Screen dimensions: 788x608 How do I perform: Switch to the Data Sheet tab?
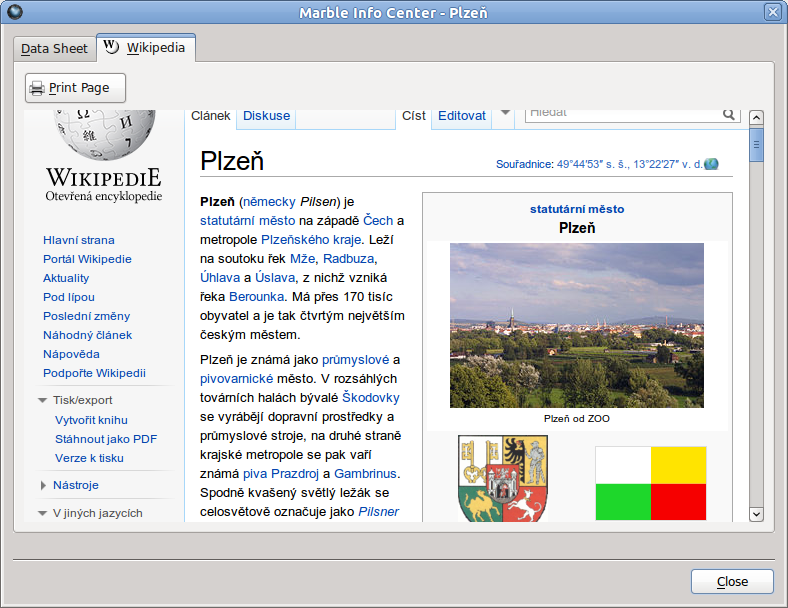tap(54, 49)
